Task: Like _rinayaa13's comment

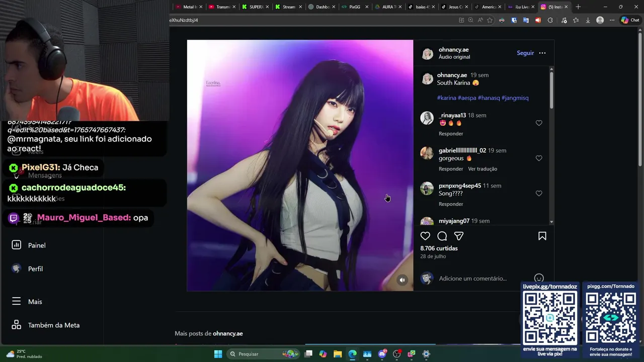Action: 539,123
